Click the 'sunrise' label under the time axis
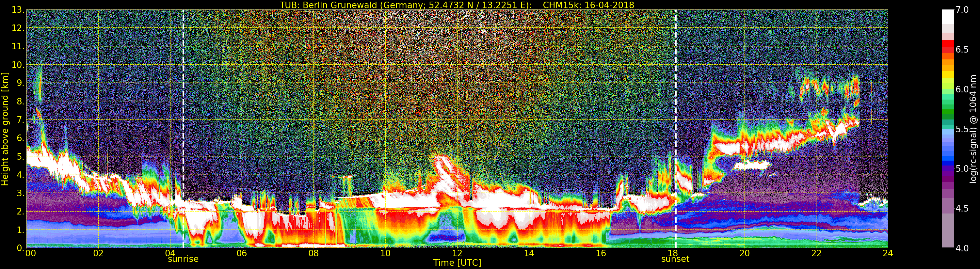The width and height of the screenshot is (980, 269). [183, 259]
